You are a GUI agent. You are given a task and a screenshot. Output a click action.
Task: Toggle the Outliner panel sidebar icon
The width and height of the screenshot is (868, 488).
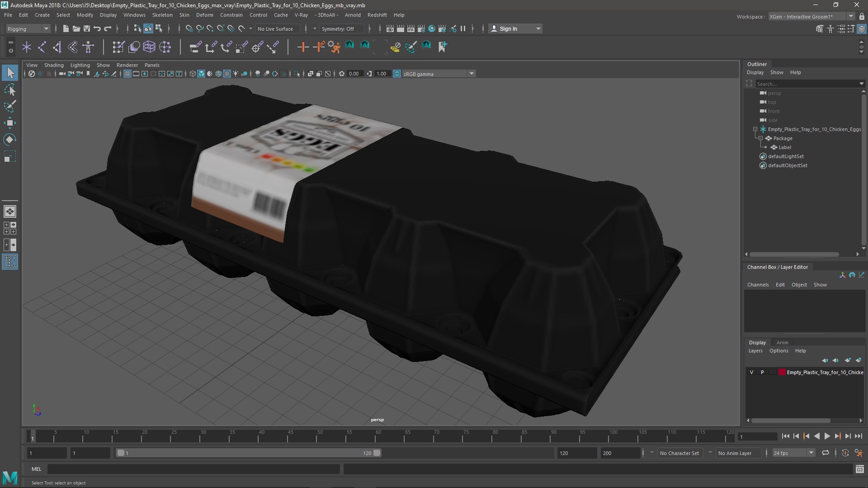point(10,262)
